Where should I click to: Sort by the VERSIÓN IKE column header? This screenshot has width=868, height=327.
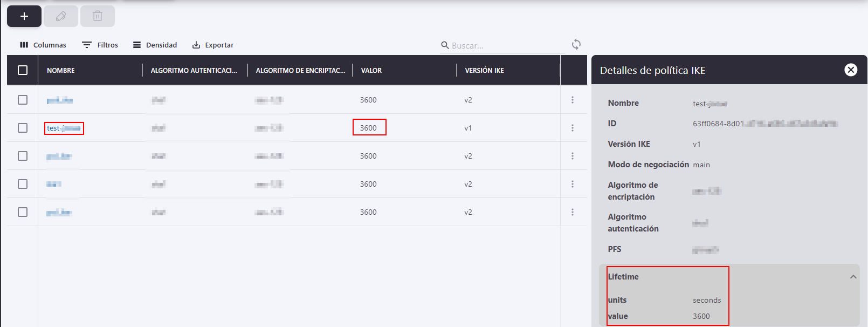point(484,71)
